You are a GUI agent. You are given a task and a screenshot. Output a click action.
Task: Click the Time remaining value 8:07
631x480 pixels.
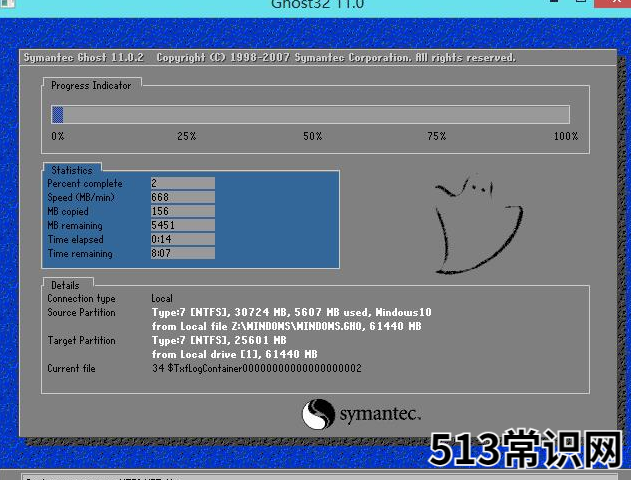(x=183, y=253)
